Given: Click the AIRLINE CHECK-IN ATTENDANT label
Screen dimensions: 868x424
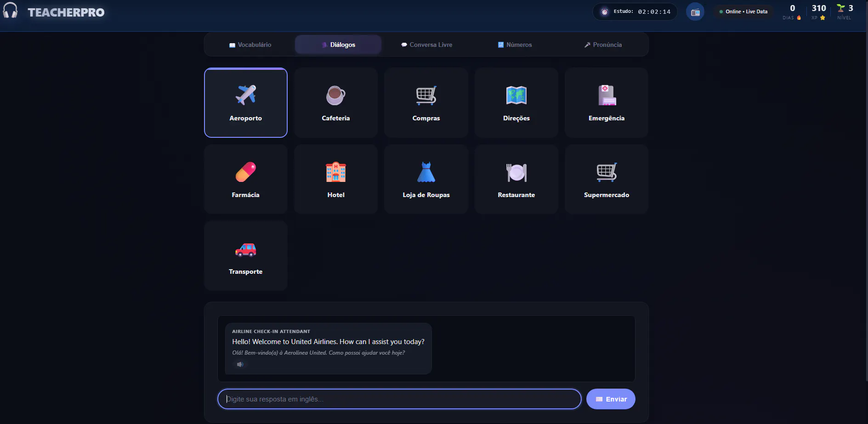Looking at the screenshot, I should (271, 331).
